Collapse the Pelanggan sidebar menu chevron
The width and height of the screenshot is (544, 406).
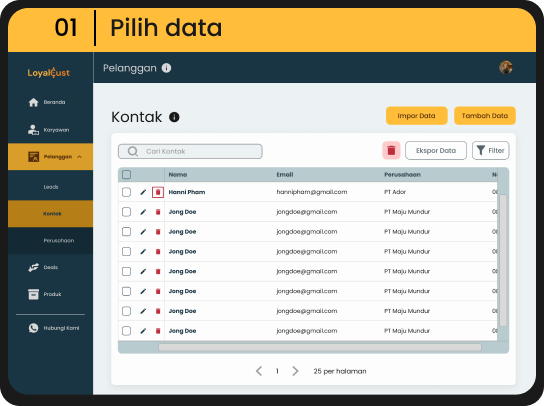pos(79,157)
